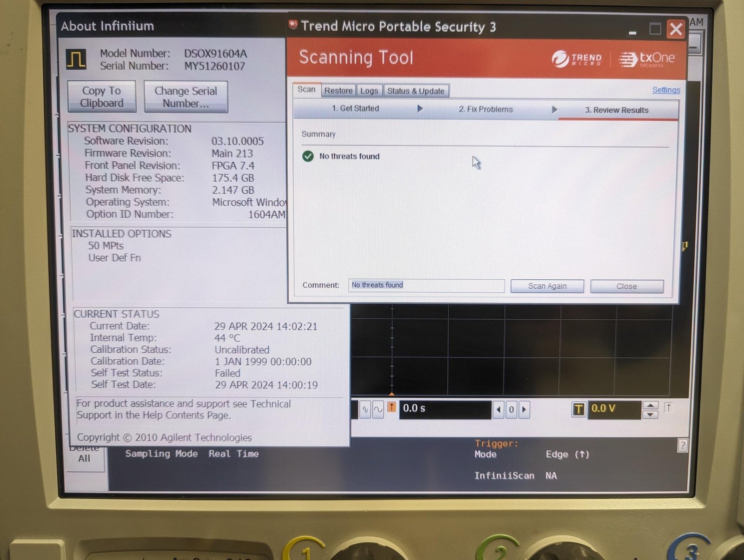Click the 44 °C internal temp value
Screen dimensions: 744x560
point(227,338)
